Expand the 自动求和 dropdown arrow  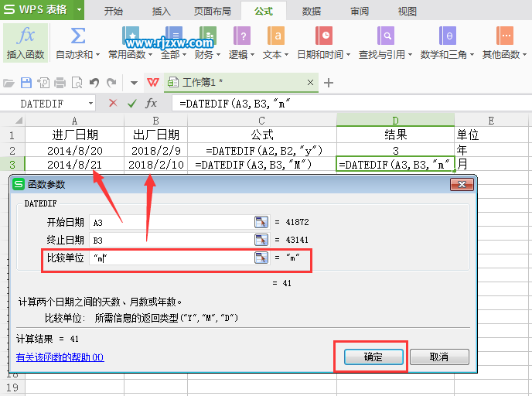[97, 54]
